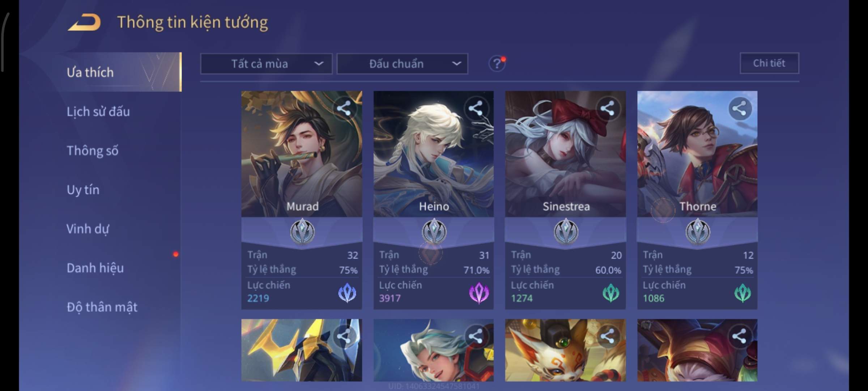
Task: Open the help question mark icon
Action: (497, 64)
